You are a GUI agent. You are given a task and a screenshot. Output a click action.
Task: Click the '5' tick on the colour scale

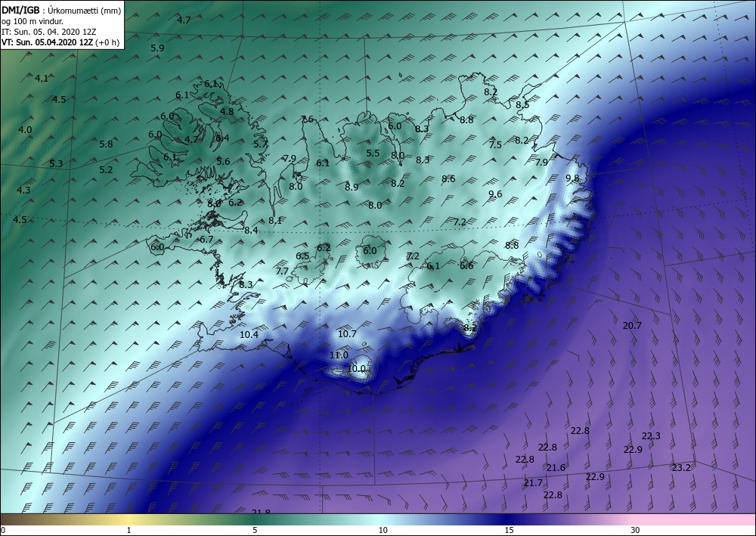coord(255,530)
